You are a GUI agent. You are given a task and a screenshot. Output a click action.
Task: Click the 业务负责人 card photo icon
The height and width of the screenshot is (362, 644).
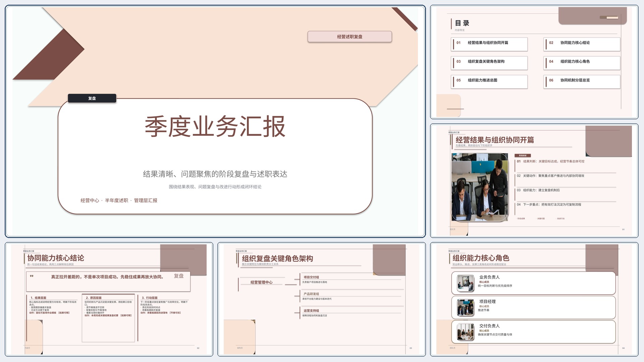tap(466, 283)
